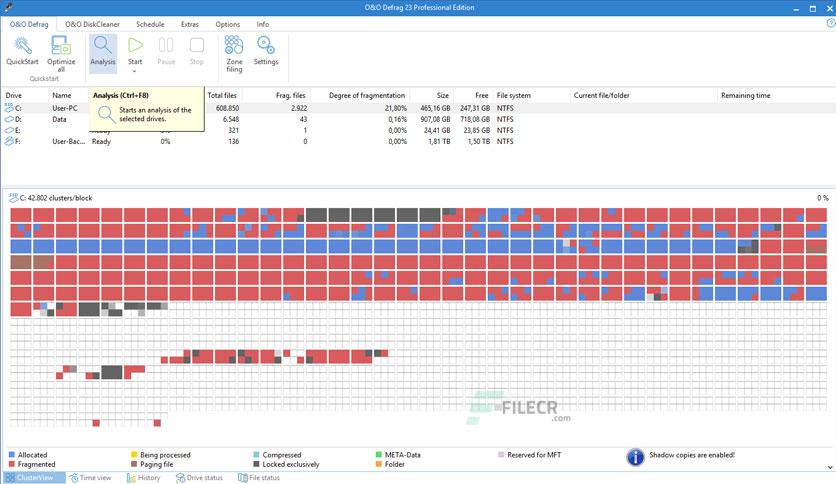The height and width of the screenshot is (484, 836).
Task: Start drive Analysis with the magnifier icon
Action: click(x=102, y=45)
